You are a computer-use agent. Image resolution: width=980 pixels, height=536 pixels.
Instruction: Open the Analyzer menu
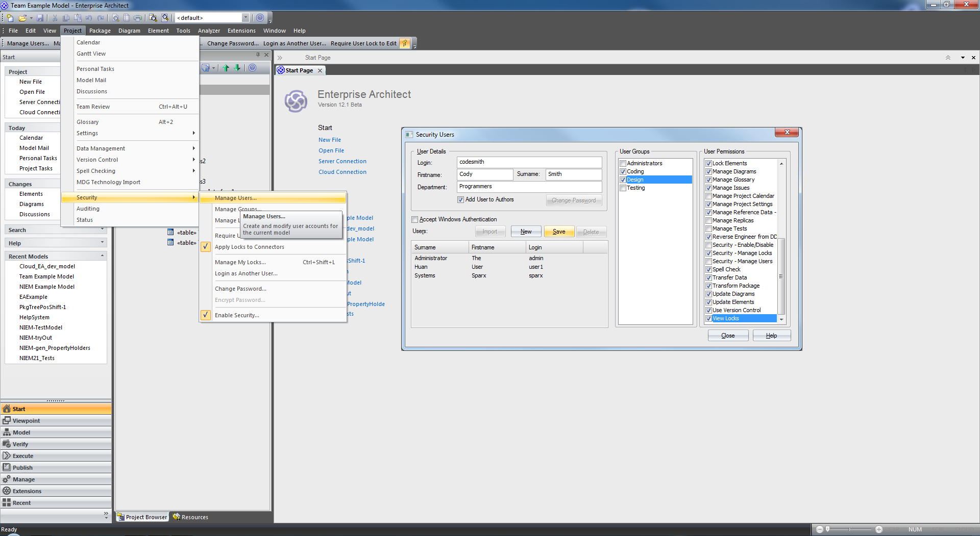tap(209, 31)
